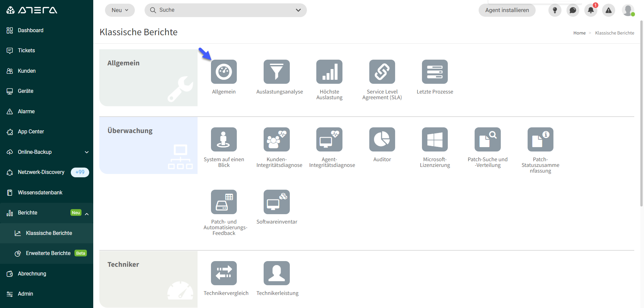Click the page vertical scrollbar
Viewport: 644px width, 308px height.
[642, 113]
